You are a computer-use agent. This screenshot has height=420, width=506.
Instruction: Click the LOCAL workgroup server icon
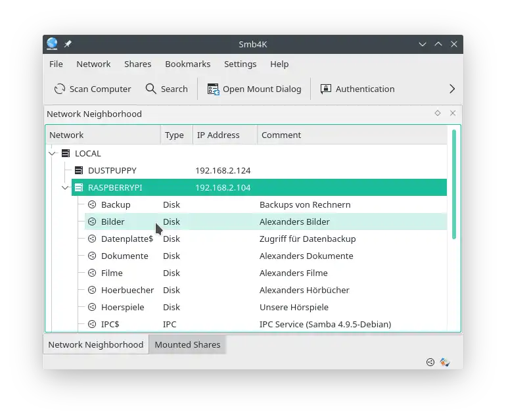click(66, 153)
